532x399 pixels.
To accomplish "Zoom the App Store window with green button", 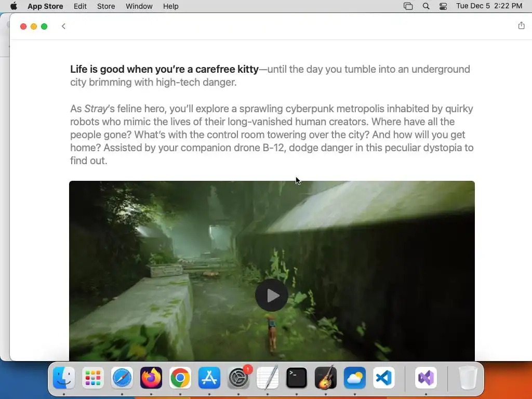I will 44,26.
